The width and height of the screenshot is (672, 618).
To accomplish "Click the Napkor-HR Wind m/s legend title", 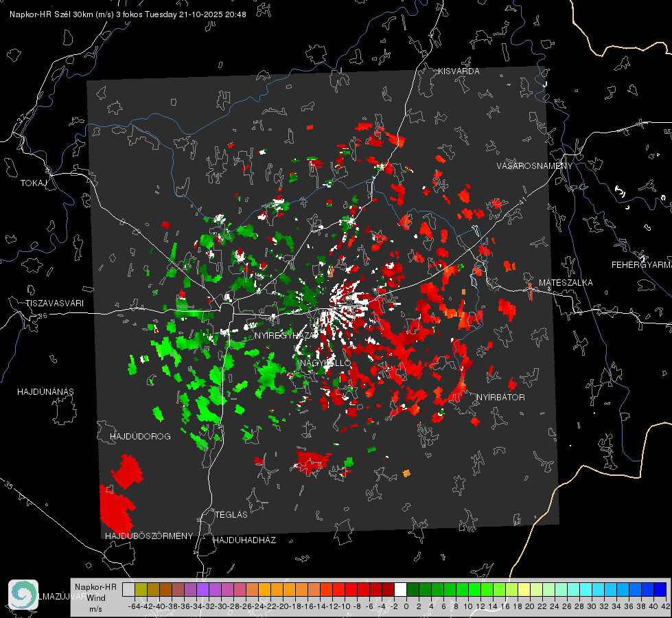I will click(x=95, y=598).
